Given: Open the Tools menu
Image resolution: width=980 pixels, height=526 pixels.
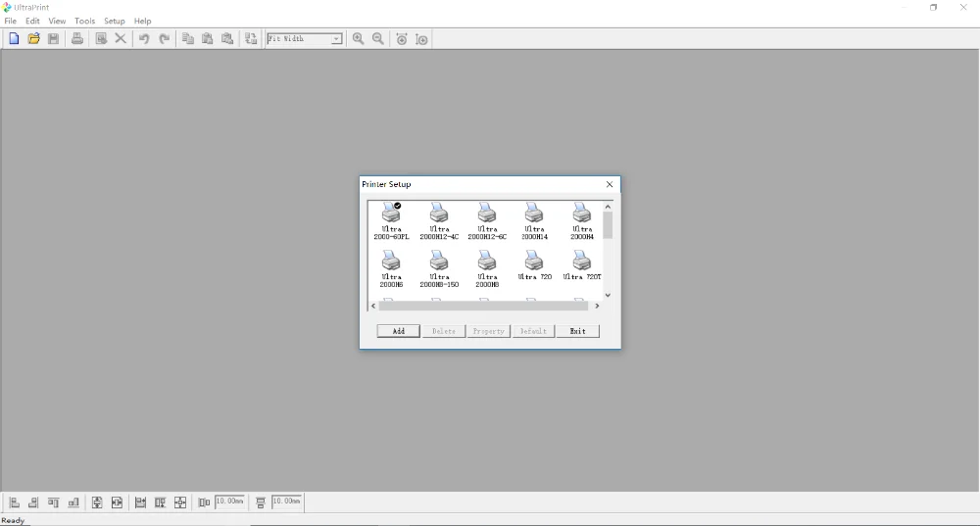Looking at the screenshot, I should pyautogui.click(x=85, y=21).
